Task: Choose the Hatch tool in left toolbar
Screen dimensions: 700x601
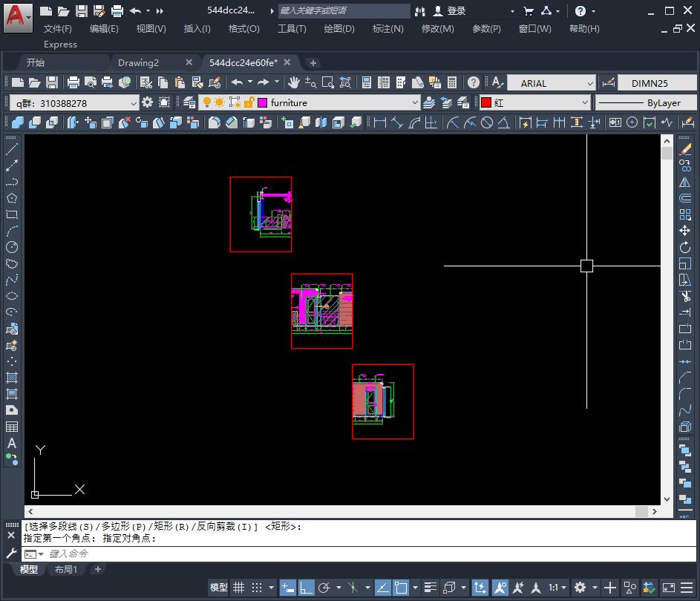Action: 12,378
